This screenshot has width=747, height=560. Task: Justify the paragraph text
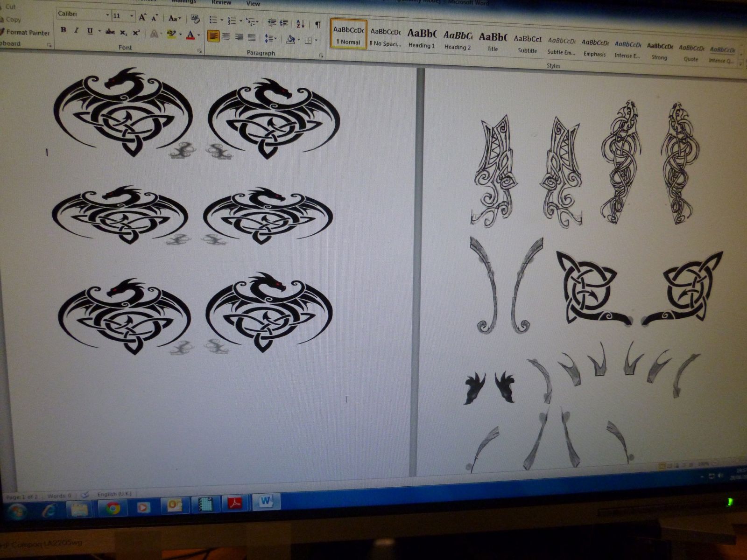[252, 37]
